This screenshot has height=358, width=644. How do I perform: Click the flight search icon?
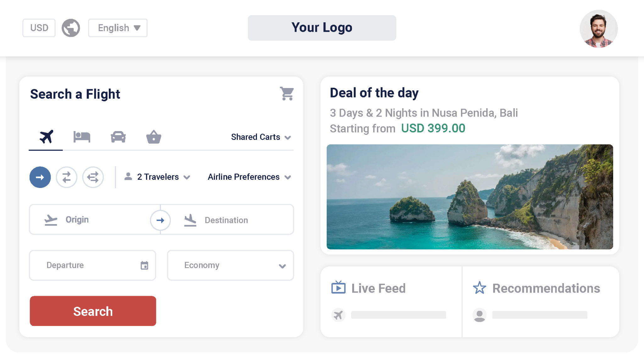(x=46, y=137)
